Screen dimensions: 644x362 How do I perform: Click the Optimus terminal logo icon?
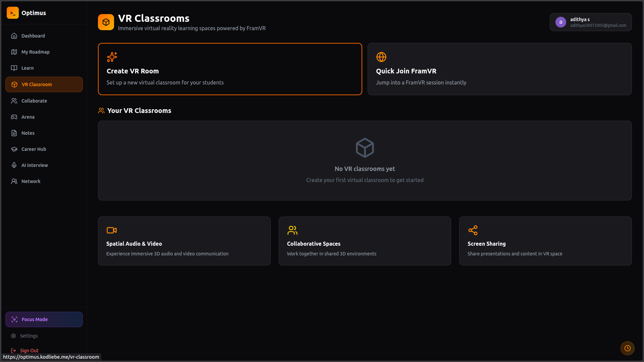[x=13, y=13]
